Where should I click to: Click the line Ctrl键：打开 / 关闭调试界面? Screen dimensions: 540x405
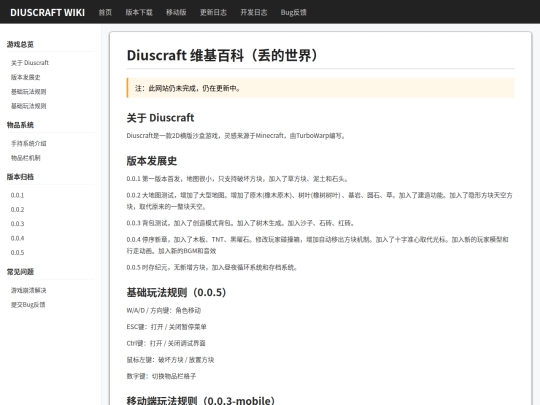click(166, 343)
